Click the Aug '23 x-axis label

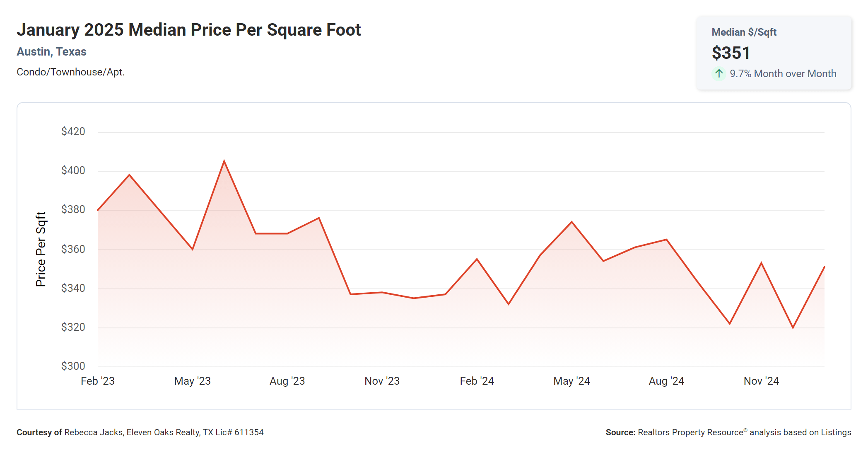point(287,381)
